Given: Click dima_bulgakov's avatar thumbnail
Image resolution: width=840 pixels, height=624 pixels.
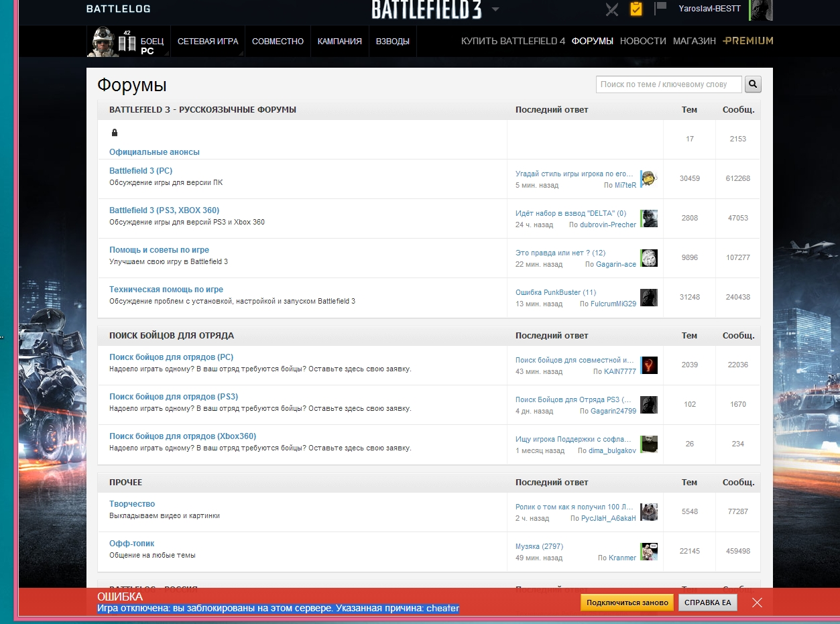Looking at the screenshot, I should pos(648,444).
